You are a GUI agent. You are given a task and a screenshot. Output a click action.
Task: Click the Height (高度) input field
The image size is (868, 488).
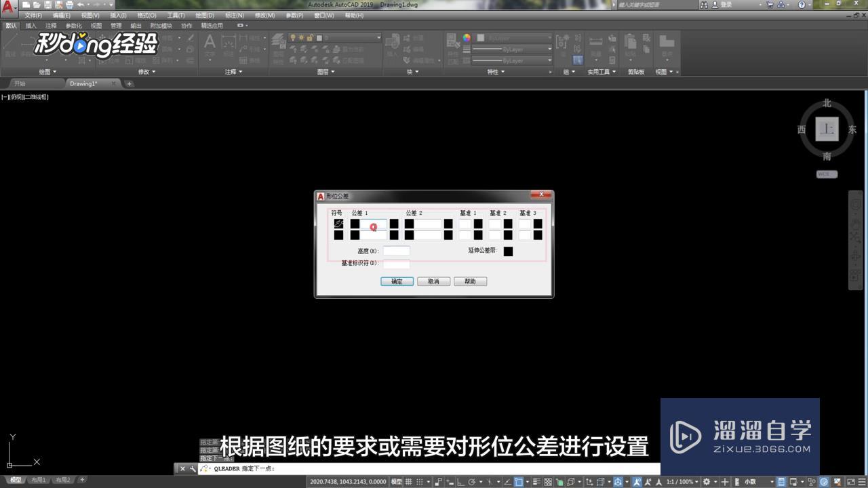(397, 251)
